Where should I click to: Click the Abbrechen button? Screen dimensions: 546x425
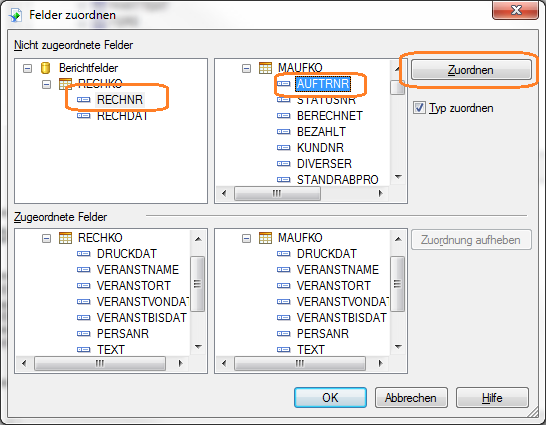coord(411,398)
